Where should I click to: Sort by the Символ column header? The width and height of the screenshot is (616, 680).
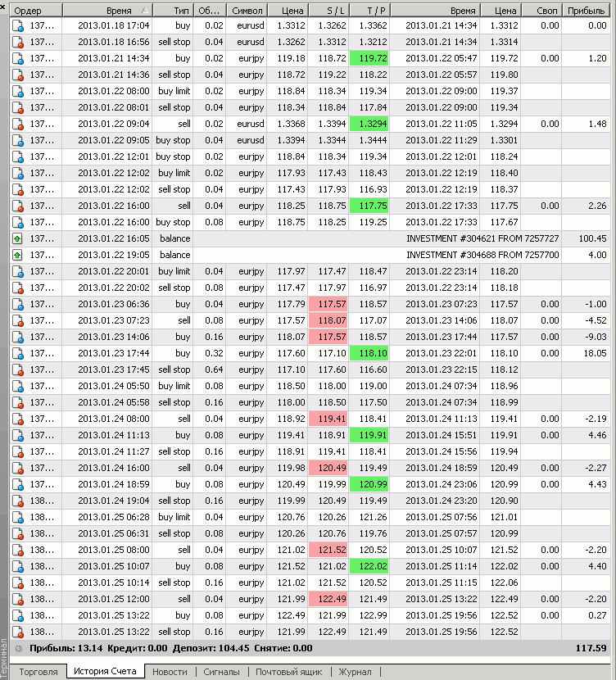247,11
